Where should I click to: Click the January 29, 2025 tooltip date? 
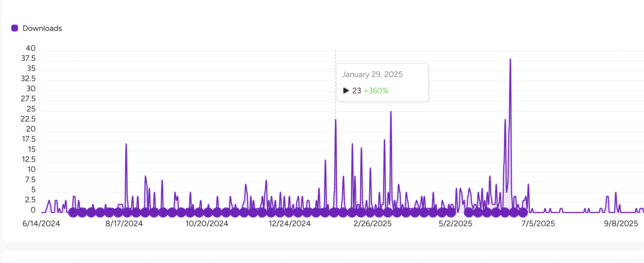pos(372,74)
